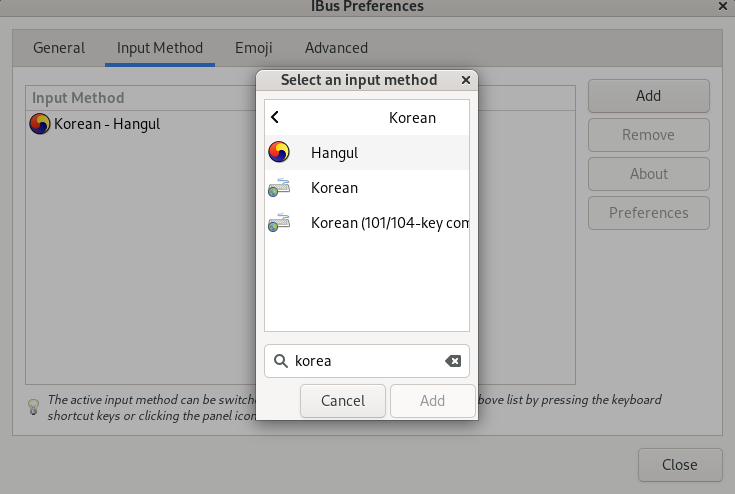735x494 pixels.
Task: Open the Advanced tab
Action: 336,48
